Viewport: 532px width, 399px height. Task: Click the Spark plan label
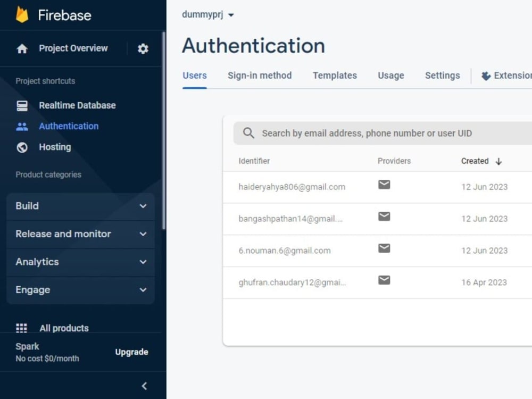27,346
